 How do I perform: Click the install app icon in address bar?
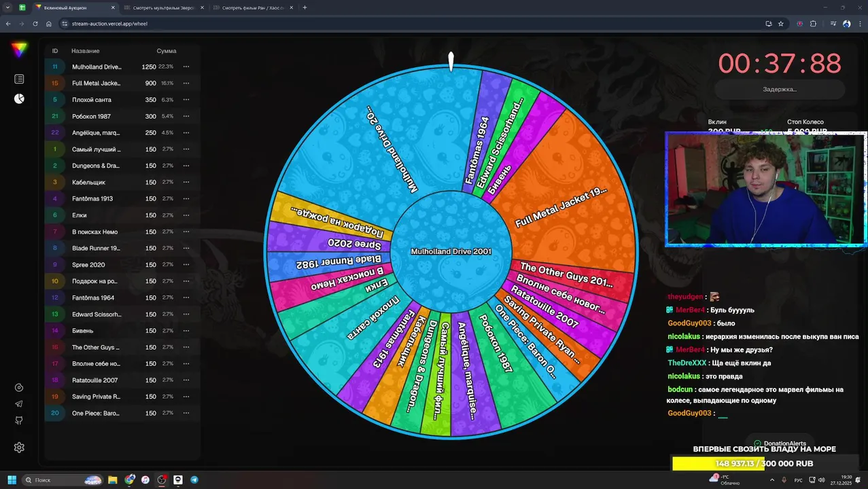click(x=769, y=23)
